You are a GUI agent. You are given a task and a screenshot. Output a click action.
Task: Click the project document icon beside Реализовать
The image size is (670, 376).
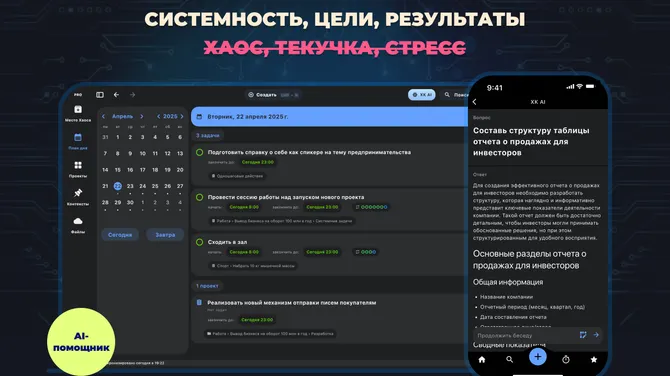pos(199,303)
